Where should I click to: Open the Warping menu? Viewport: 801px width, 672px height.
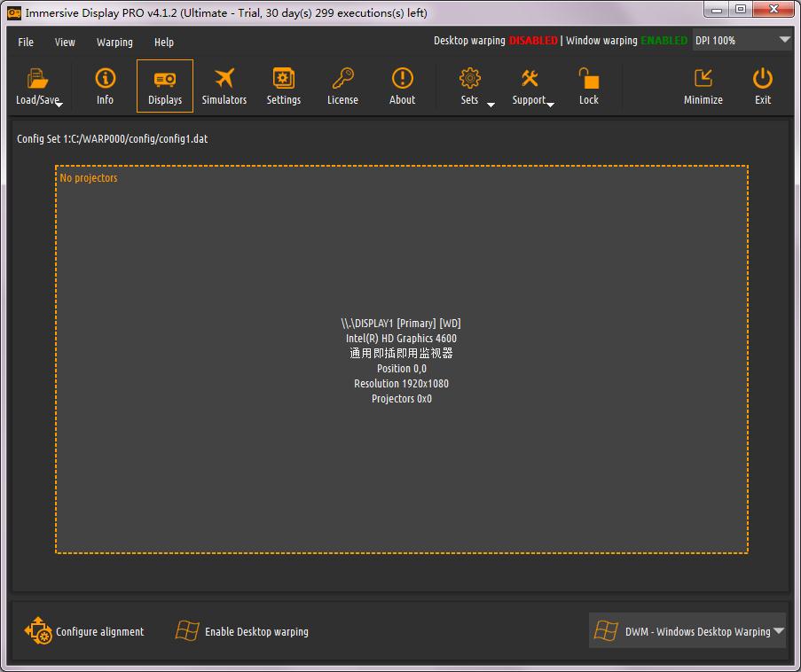pos(114,42)
